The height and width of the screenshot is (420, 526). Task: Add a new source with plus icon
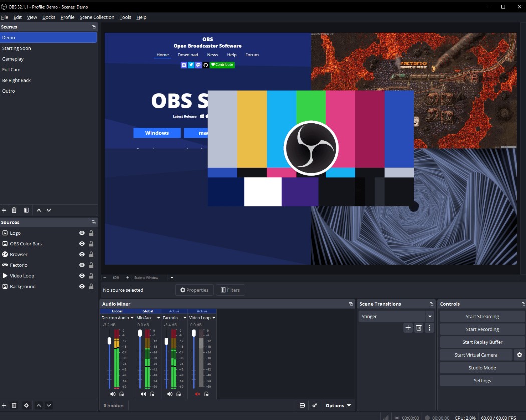(4, 405)
